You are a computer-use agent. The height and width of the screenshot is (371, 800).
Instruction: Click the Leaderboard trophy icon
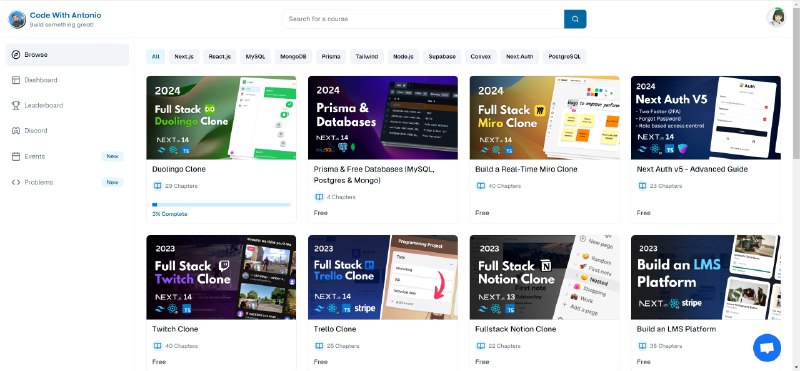pos(16,106)
